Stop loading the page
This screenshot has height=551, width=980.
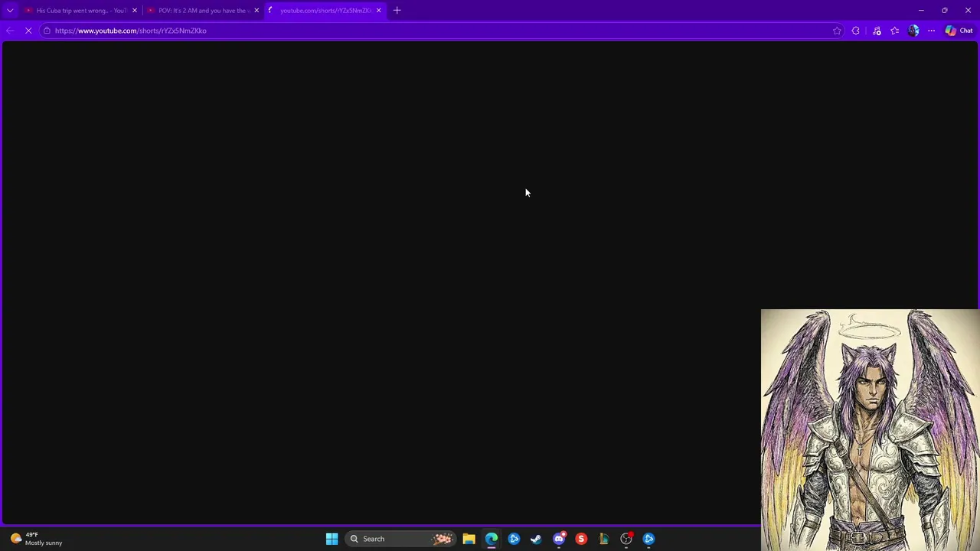(x=28, y=31)
